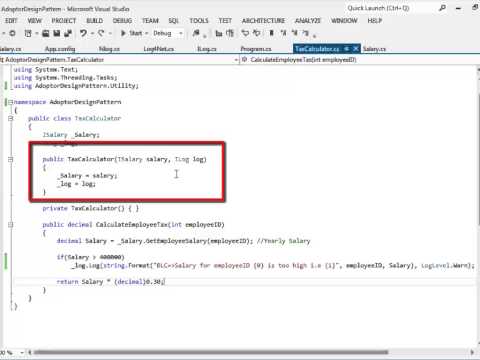
Task: Click the horizontal scrollbar left arrow
Action: tap(29, 352)
